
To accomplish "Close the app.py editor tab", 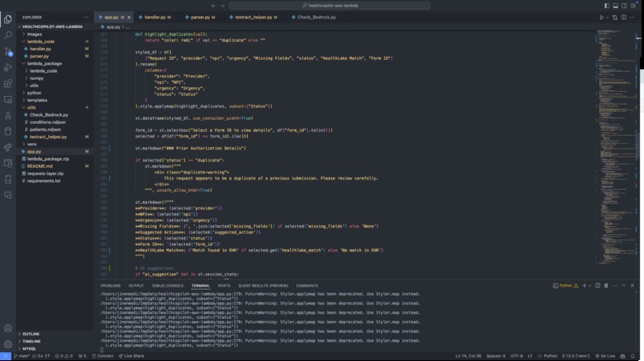I will coord(129,18).
